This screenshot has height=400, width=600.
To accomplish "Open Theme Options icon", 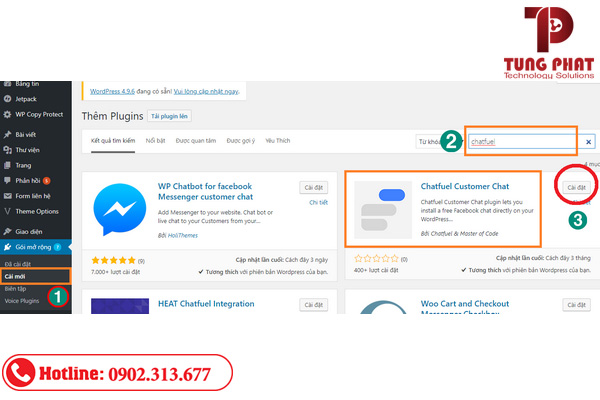I will click(7, 211).
